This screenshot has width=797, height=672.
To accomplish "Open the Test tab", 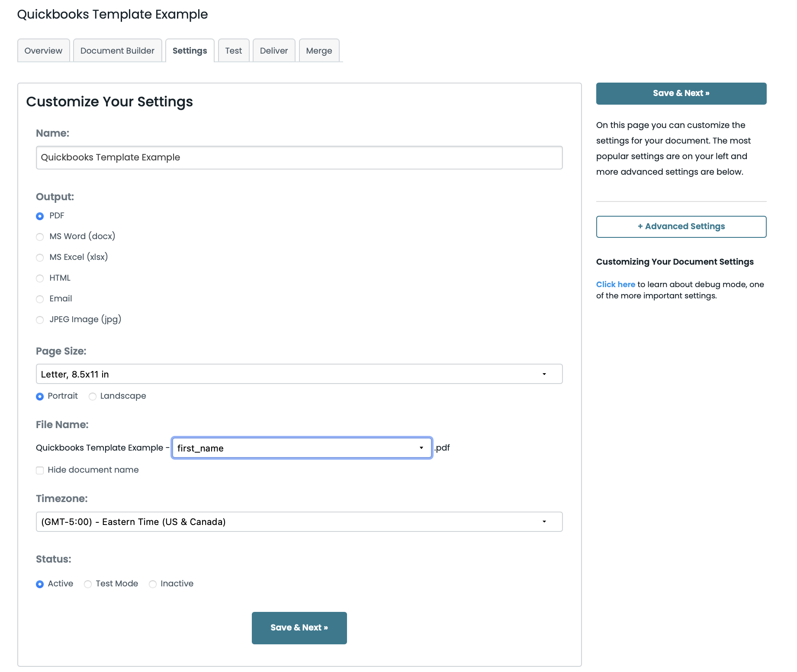I will point(233,51).
